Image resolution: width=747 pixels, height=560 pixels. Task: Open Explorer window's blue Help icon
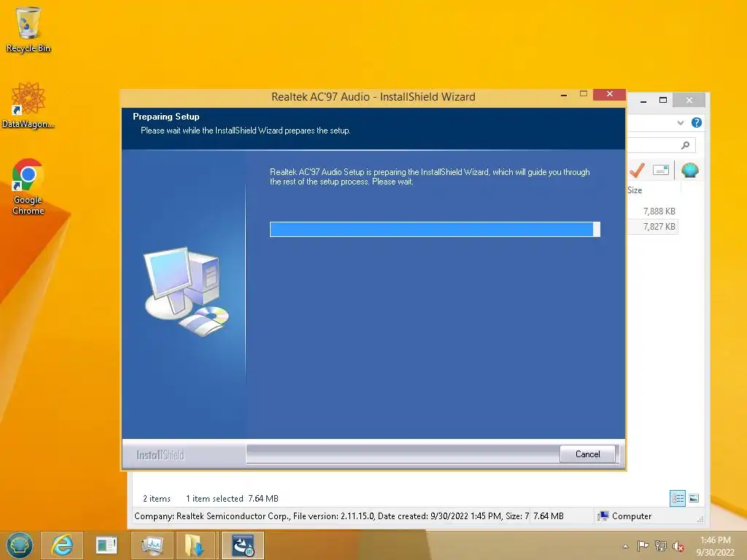pos(696,122)
